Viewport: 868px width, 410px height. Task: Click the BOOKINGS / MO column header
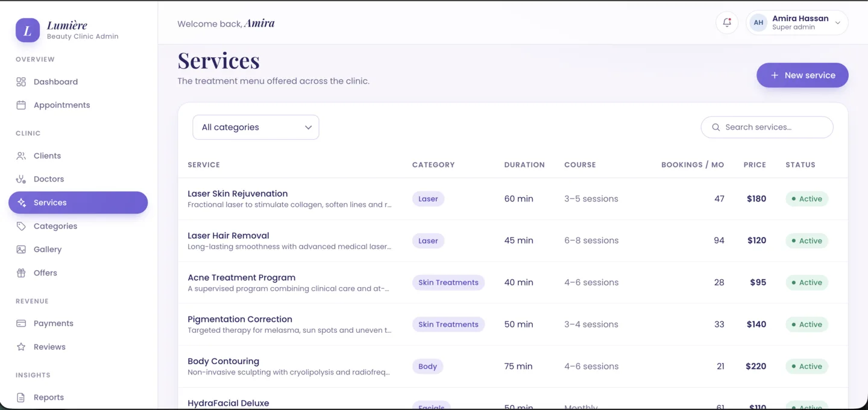pyautogui.click(x=693, y=165)
